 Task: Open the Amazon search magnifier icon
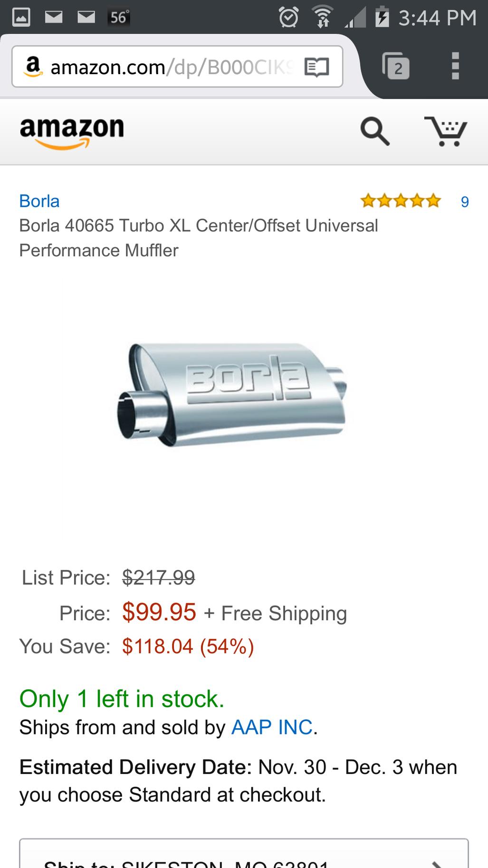(x=375, y=132)
